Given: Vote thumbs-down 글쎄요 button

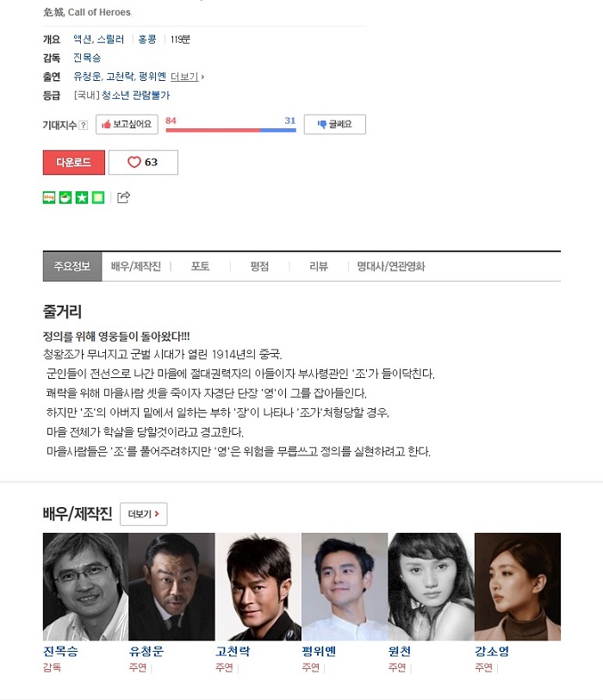Looking at the screenshot, I should 335,125.
